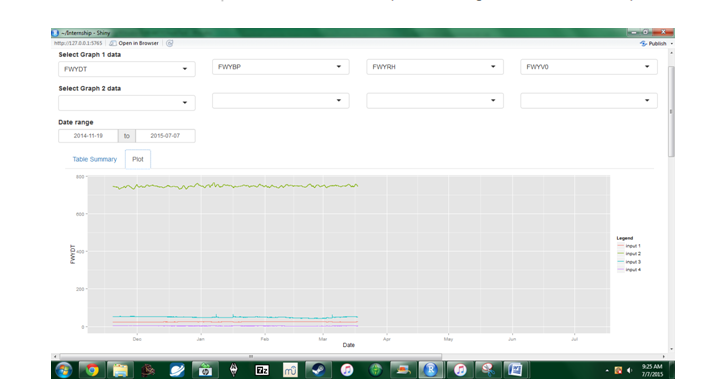This screenshot has width=717, height=392.
Task: Click the Windows Start orb
Action: pyautogui.click(x=64, y=370)
